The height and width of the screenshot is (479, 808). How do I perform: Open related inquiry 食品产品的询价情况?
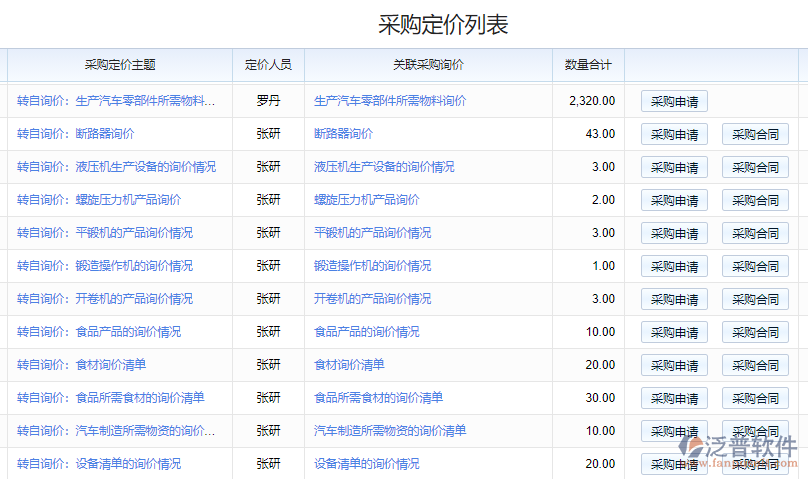pos(366,332)
